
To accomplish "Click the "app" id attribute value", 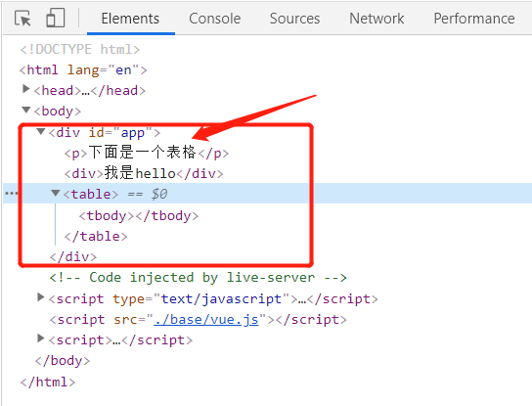I will pyautogui.click(x=133, y=132).
